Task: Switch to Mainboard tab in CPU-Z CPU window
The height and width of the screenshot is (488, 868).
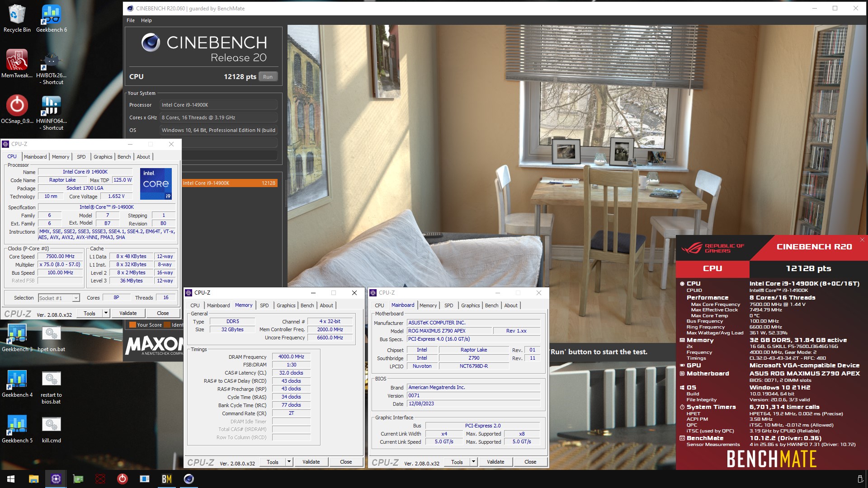Action: pyautogui.click(x=35, y=157)
